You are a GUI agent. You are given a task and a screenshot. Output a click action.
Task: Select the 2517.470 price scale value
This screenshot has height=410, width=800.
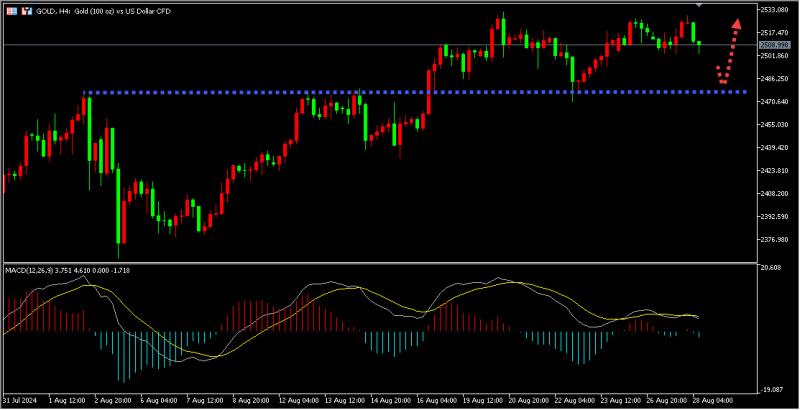pos(775,33)
